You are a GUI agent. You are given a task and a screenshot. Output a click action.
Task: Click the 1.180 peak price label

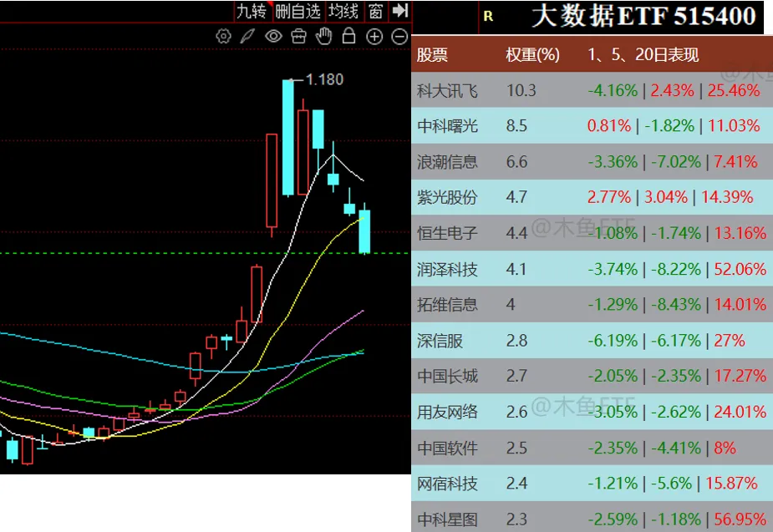pos(324,79)
